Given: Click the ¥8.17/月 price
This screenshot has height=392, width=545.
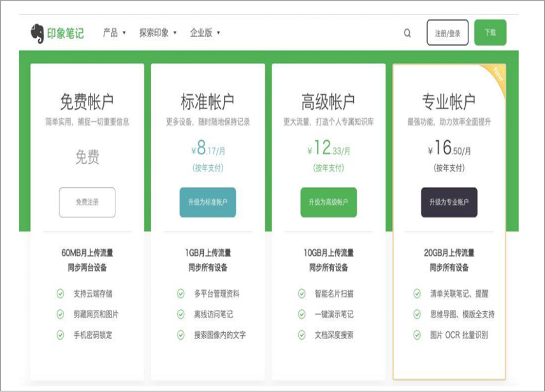Looking at the screenshot, I should coord(208,148).
